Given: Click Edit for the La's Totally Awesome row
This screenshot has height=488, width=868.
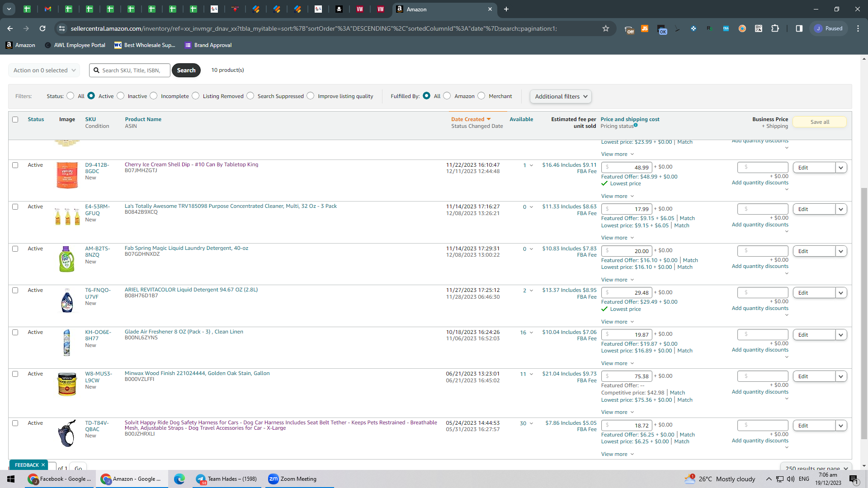Looking at the screenshot, I should (814, 209).
